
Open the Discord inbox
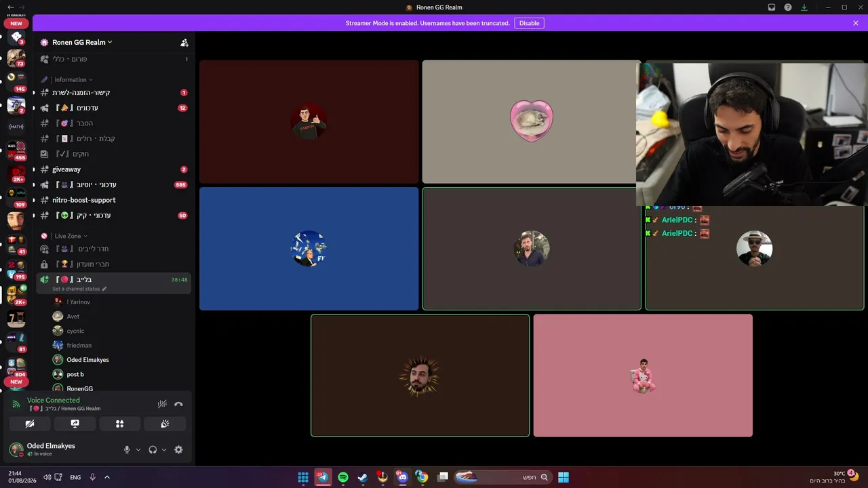pyautogui.click(x=772, y=7)
